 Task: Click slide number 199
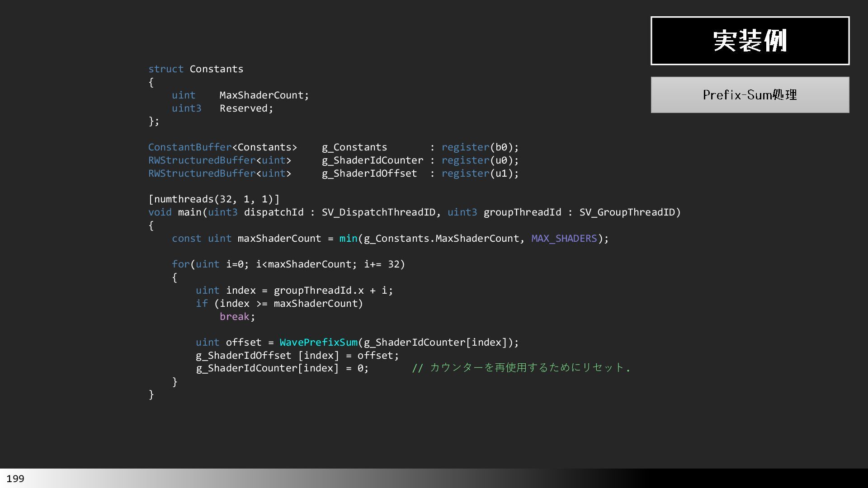(15, 479)
